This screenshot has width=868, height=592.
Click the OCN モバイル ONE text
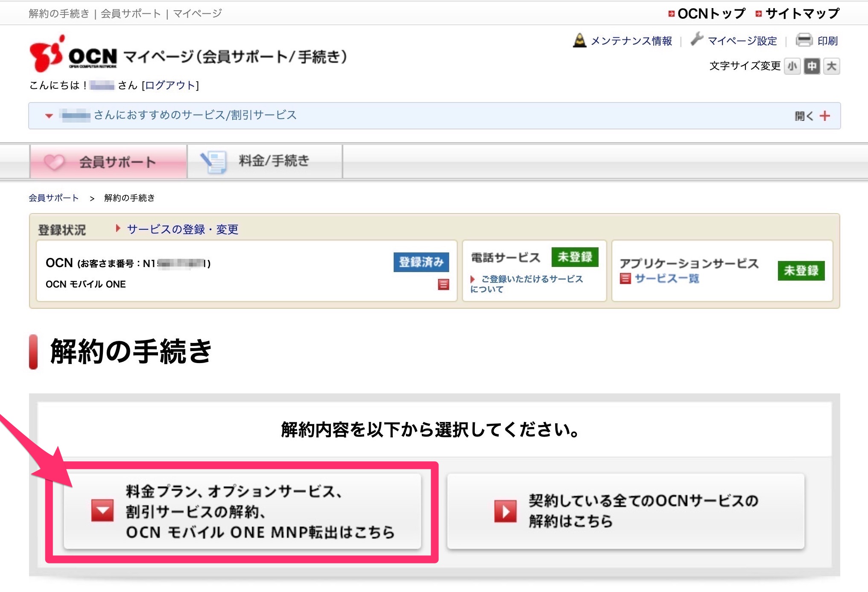(86, 284)
